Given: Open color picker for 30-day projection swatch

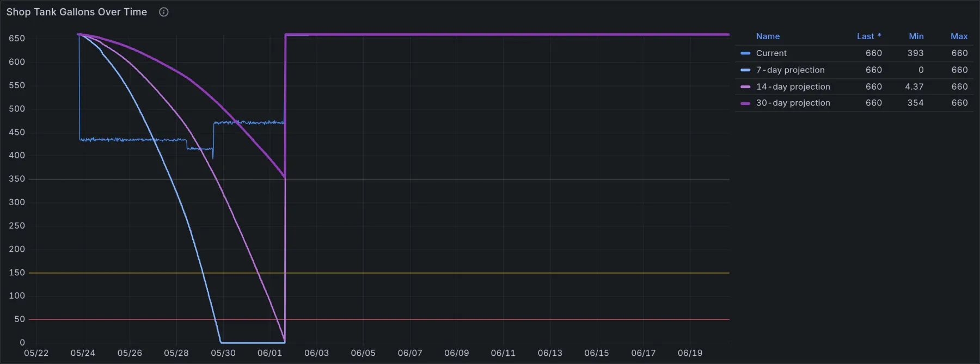Looking at the screenshot, I should pos(745,103).
